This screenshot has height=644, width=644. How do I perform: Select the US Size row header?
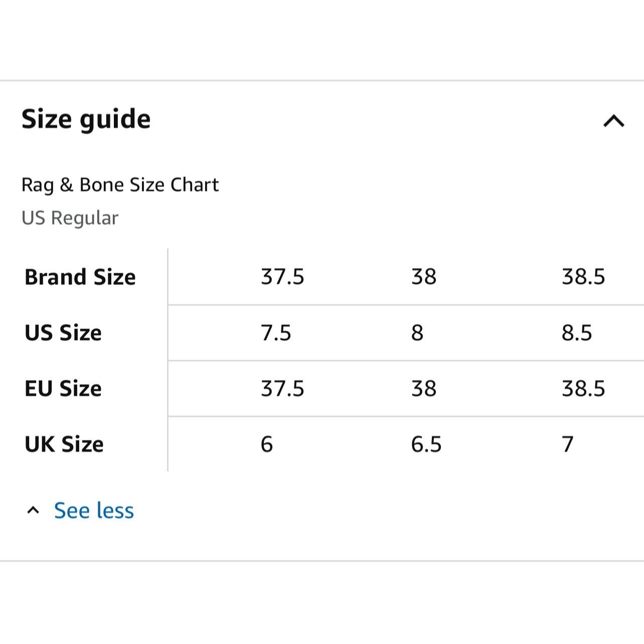coord(63,333)
